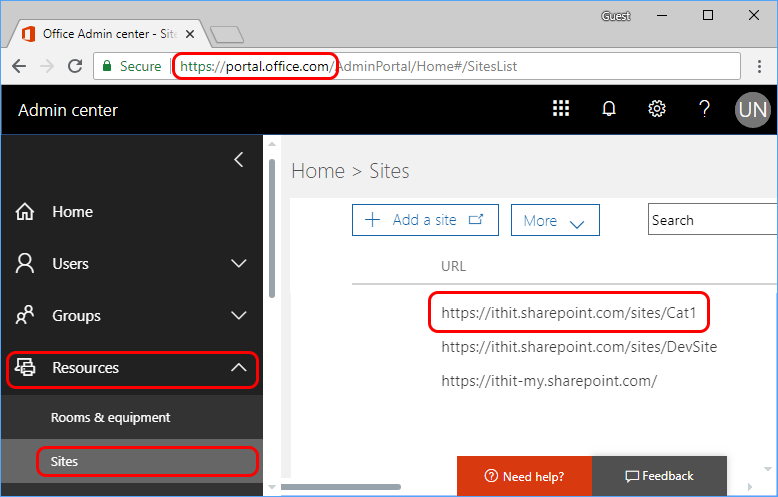Select the sites/Cat1 URL row
778x497 pixels.
pyautogui.click(x=569, y=312)
